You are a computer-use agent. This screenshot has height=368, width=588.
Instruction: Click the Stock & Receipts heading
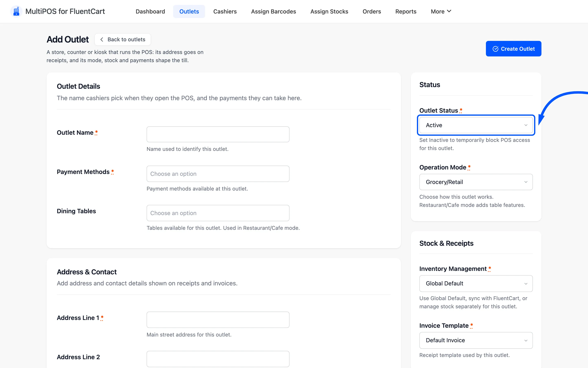click(x=446, y=243)
